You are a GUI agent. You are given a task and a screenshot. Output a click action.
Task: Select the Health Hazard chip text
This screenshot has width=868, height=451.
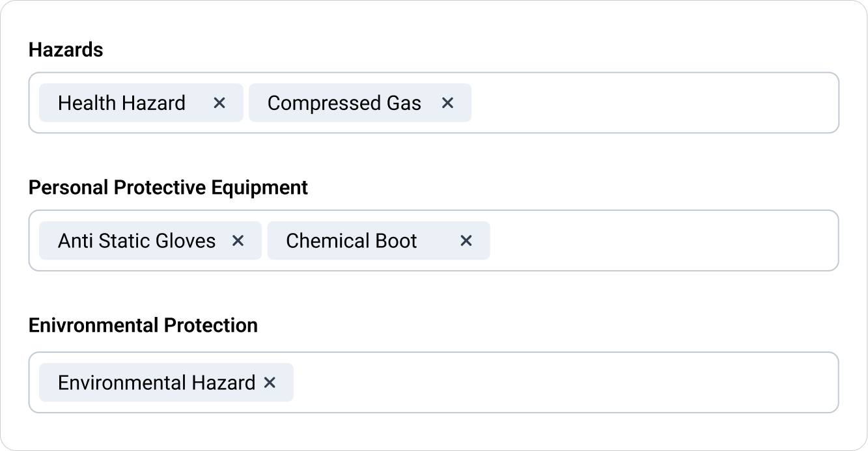(122, 103)
